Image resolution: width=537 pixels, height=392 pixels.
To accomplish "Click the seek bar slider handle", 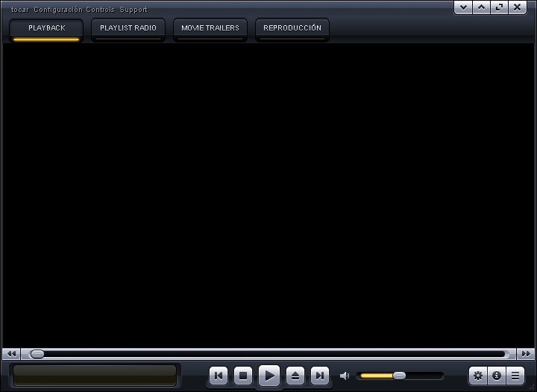I will point(37,354).
